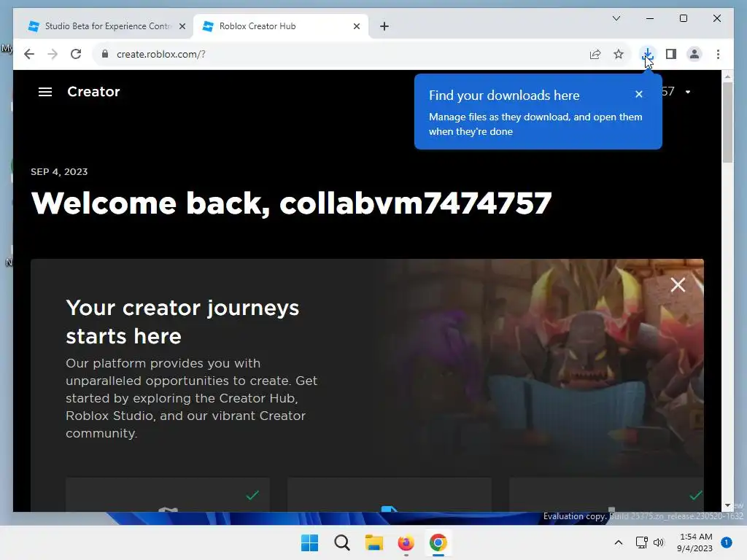Screen dimensions: 747x560
Task: Click Chrome taskbar icon
Action: 438,542
